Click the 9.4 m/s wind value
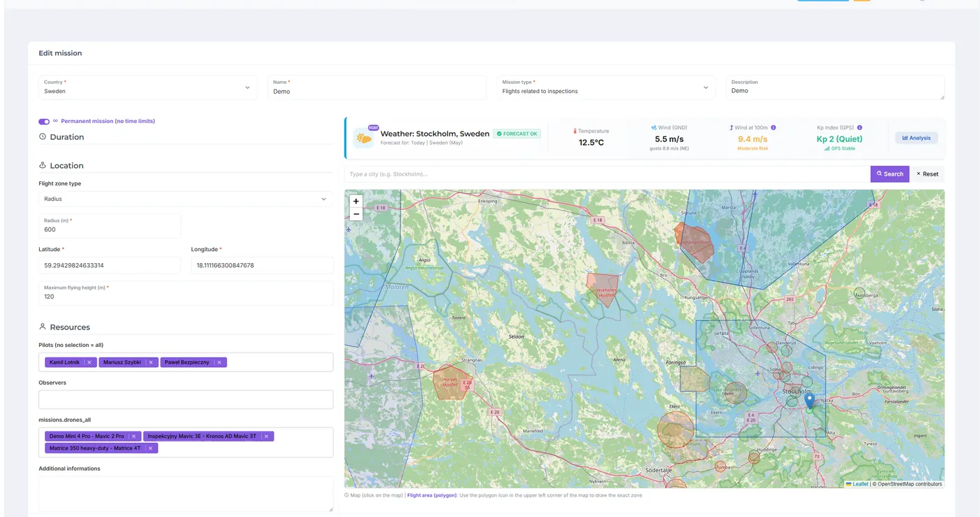The image size is (980, 517). click(x=752, y=139)
